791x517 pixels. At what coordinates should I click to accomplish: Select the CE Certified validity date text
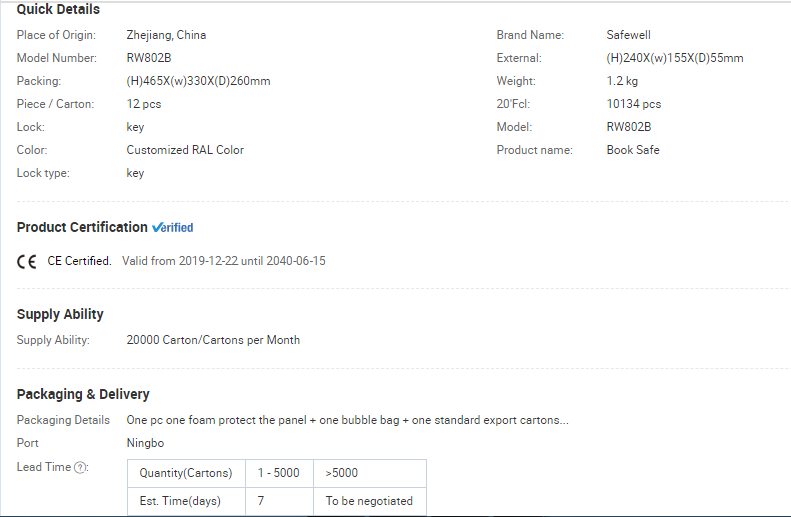pyautogui.click(x=223, y=261)
